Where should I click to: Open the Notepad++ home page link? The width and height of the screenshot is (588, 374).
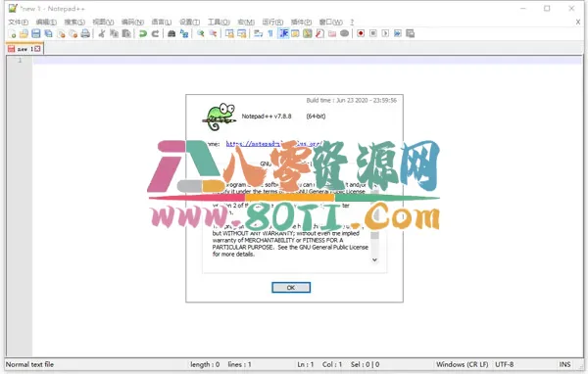point(273,144)
